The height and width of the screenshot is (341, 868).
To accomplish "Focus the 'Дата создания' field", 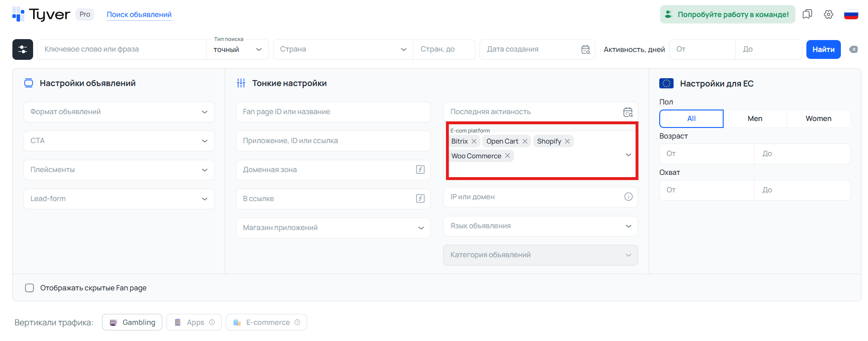I will coord(537,49).
